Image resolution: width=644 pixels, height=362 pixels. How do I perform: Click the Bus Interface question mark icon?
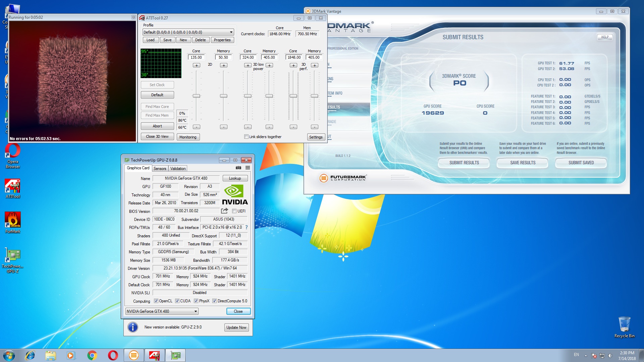247,227
